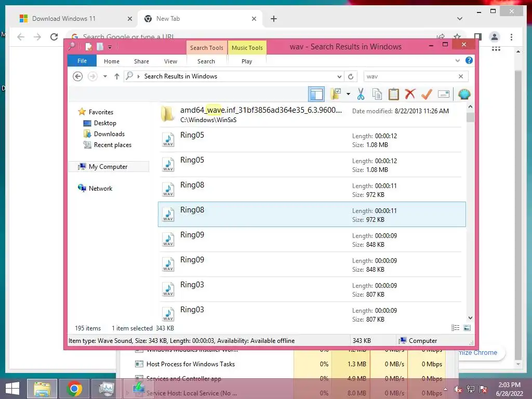Open Chrome's tab search chevron
The height and width of the screenshot is (399, 532).
(x=460, y=19)
